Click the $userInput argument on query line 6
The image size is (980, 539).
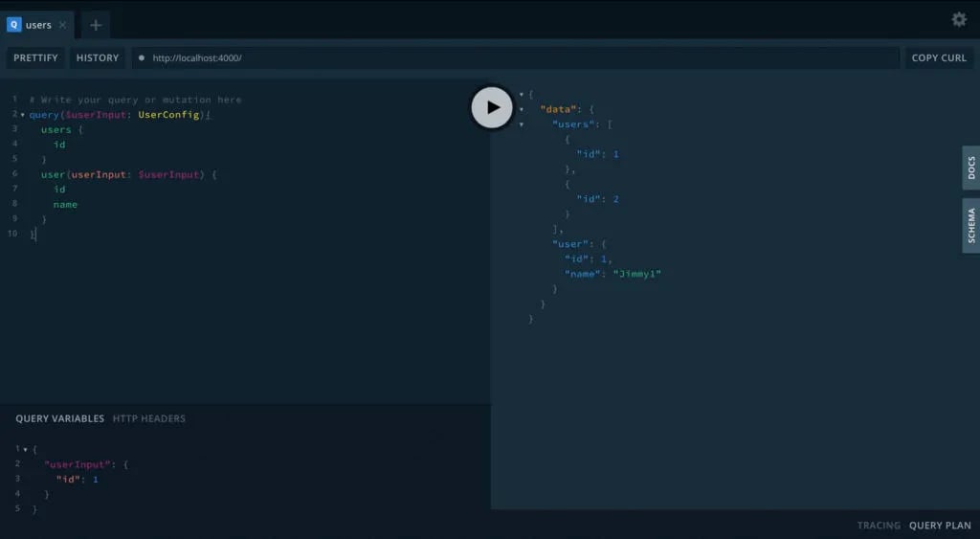[168, 174]
